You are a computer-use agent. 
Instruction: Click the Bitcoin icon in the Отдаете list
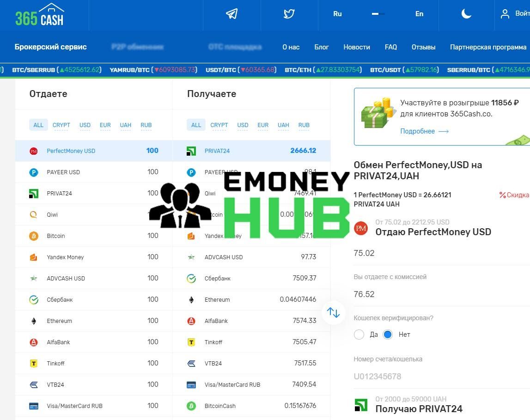click(33, 236)
